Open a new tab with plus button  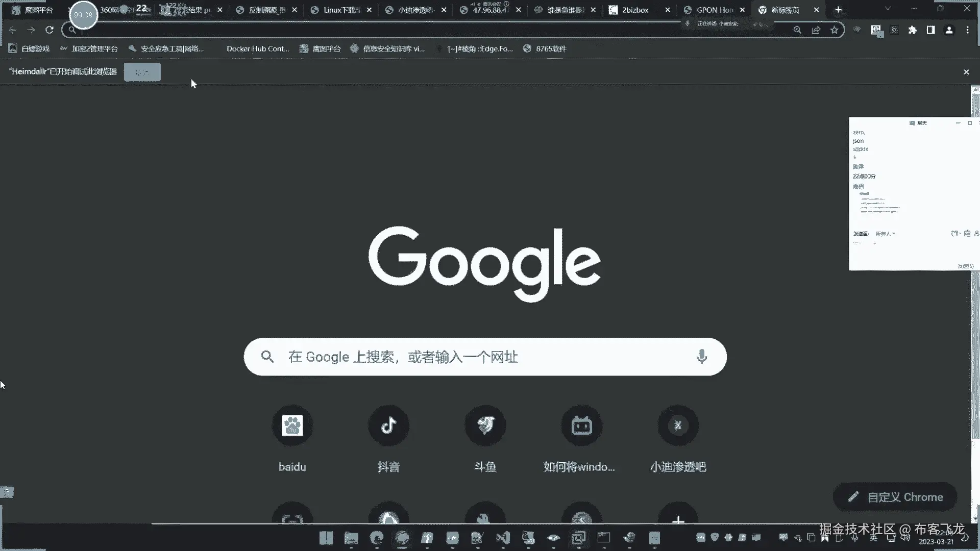point(838,10)
